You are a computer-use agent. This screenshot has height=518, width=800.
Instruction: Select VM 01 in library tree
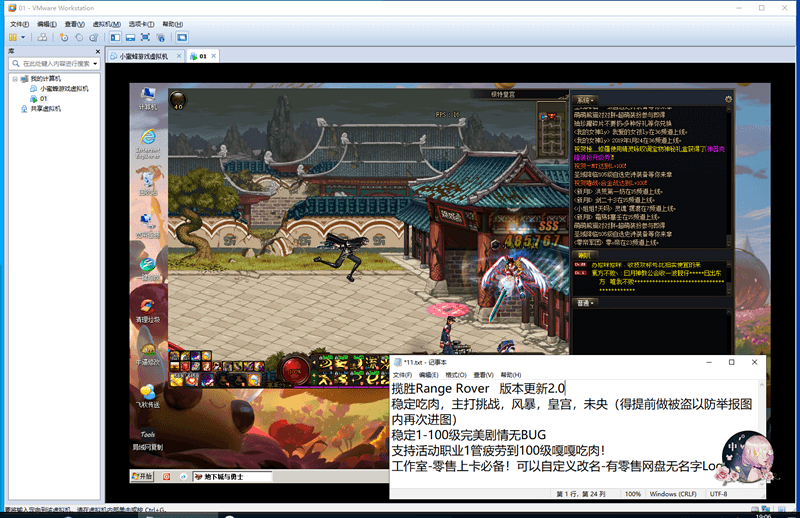tap(39, 98)
